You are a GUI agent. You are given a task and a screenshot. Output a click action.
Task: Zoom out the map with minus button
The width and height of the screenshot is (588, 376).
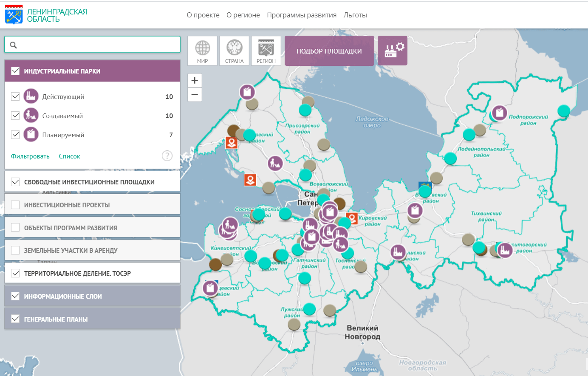195,94
